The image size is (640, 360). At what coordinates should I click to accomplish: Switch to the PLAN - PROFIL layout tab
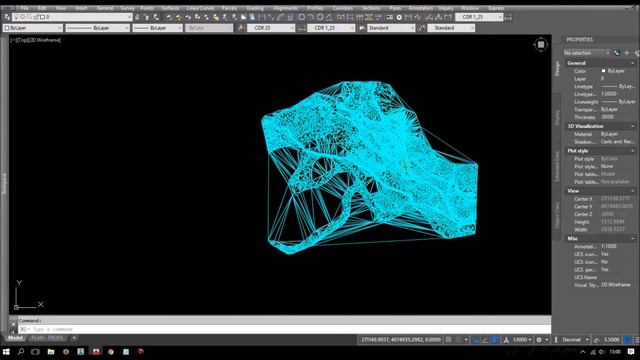coord(47,338)
